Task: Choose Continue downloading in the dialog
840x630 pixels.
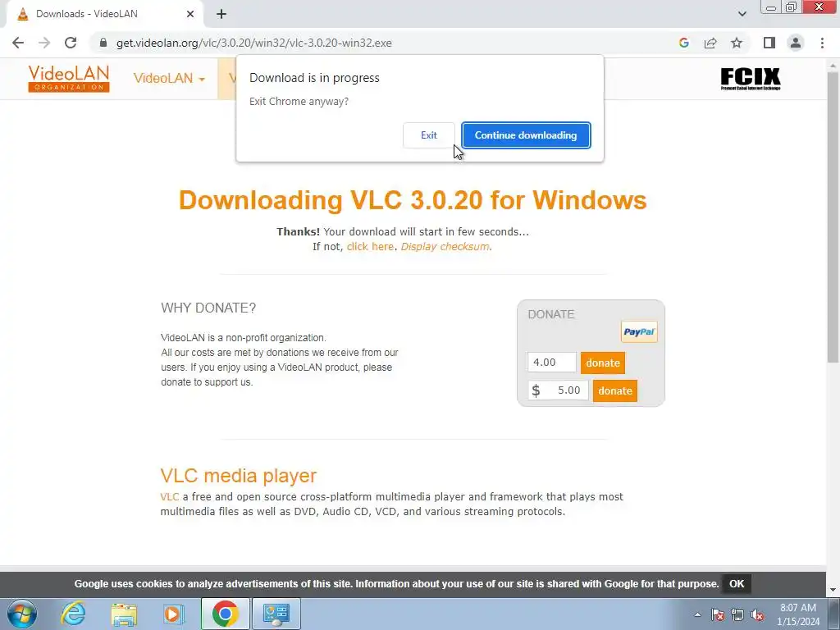Action: [x=526, y=135]
